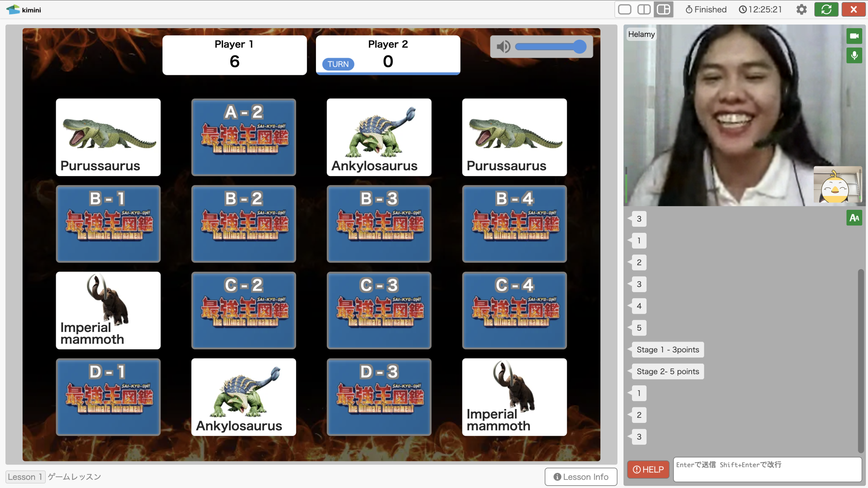Open Lesson Info
Image resolution: width=868 pixels, height=488 pixels.
tap(581, 477)
